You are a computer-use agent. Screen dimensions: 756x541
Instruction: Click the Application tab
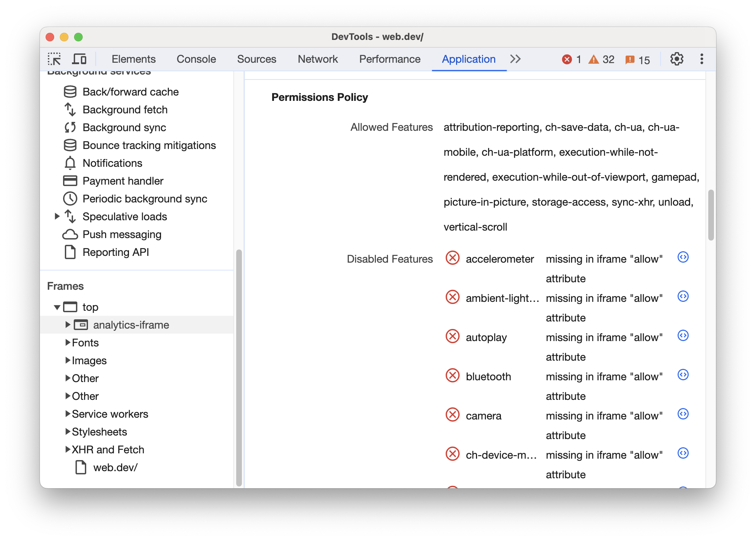(467, 58)
